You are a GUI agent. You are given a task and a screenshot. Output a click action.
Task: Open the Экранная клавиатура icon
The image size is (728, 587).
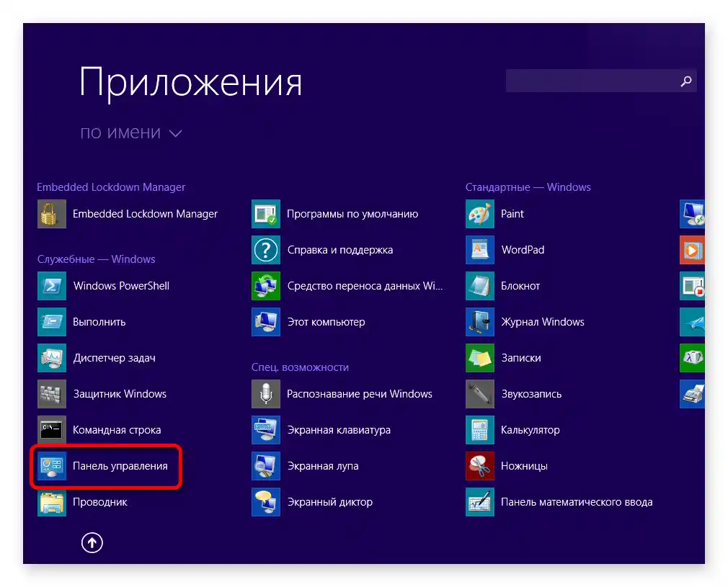(266, 430)
